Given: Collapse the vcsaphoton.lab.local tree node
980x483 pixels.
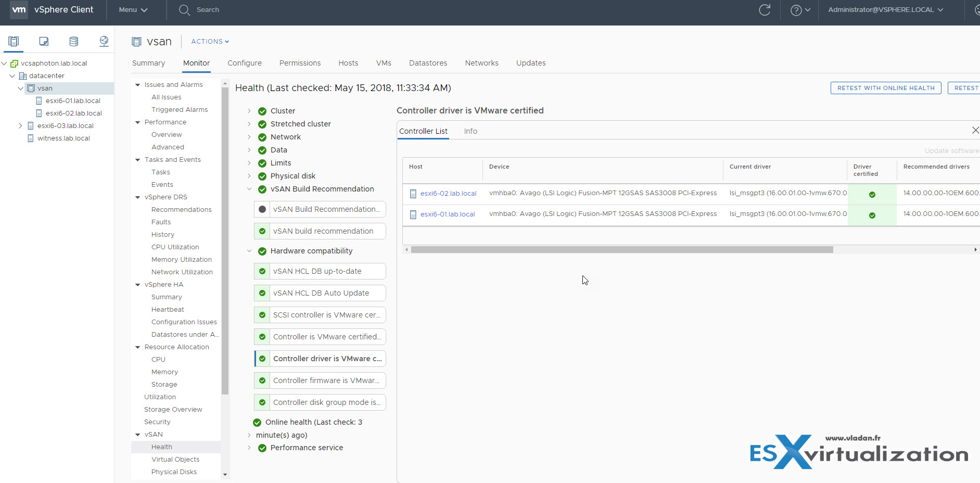Looking at the screenshot, I should (x=4, y=63).
